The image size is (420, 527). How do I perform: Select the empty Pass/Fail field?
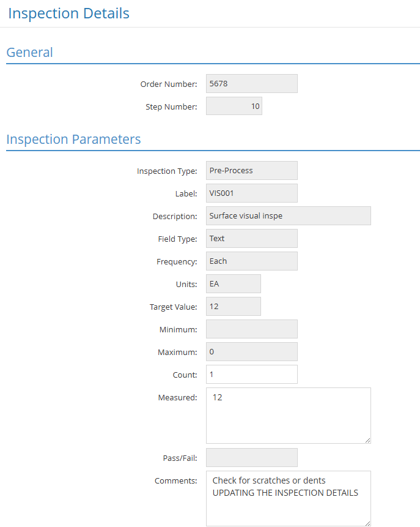(x=251, y=458)
